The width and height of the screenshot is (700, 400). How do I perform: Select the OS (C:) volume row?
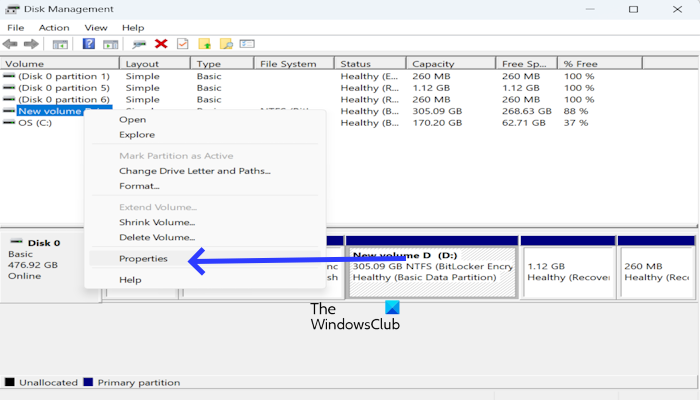35,123
